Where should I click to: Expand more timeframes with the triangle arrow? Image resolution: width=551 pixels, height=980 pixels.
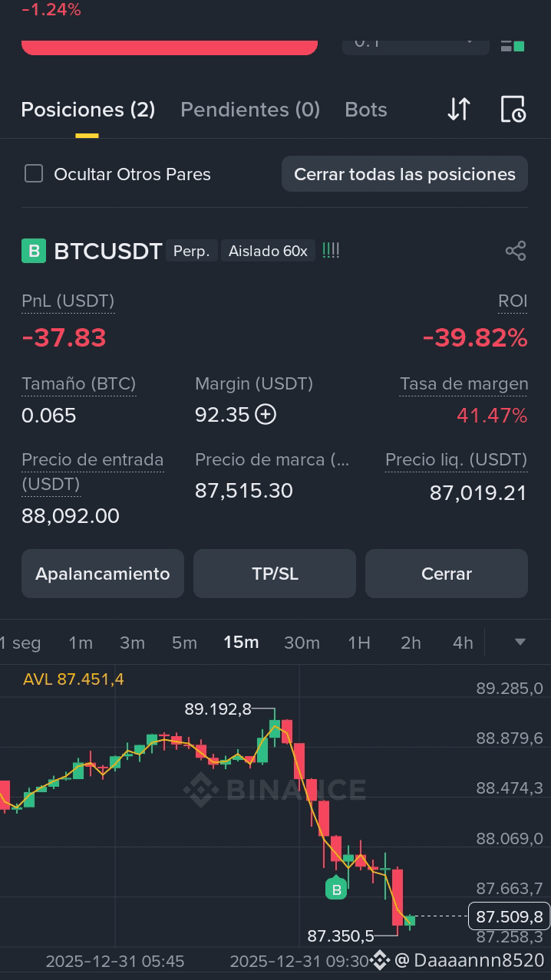520,642
